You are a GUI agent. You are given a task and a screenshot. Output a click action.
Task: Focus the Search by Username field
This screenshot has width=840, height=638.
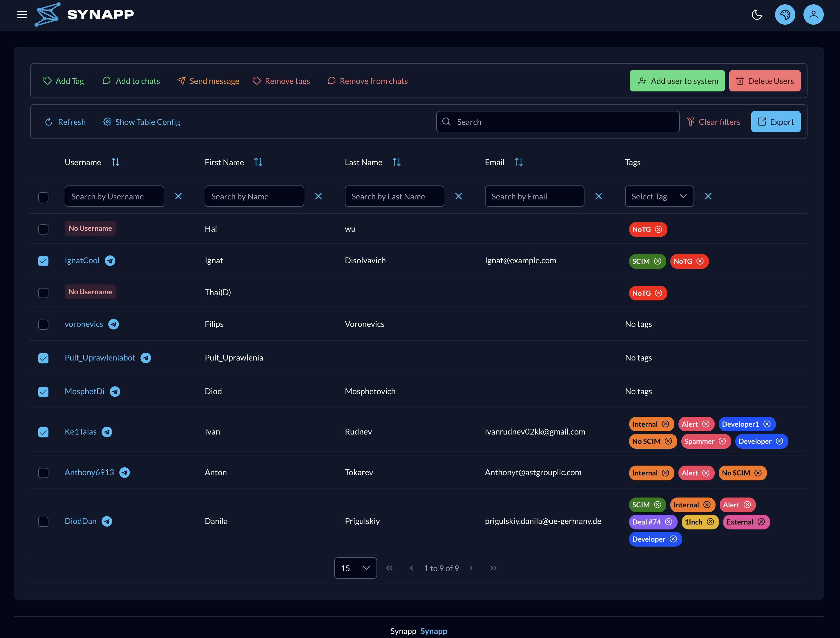[114, 197]
